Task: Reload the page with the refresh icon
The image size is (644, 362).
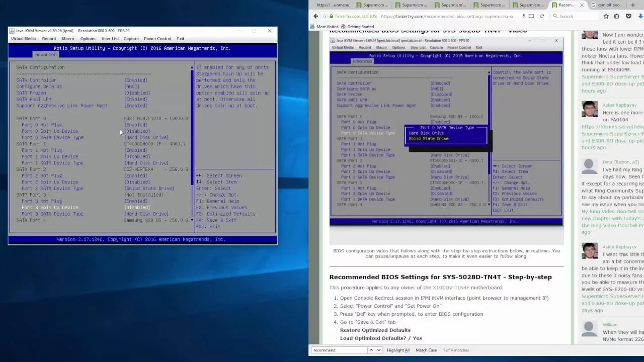Action: 542,16
